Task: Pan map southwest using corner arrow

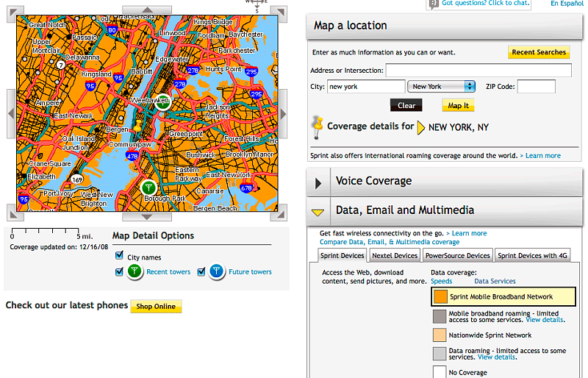Action: (x=15, y=214)
